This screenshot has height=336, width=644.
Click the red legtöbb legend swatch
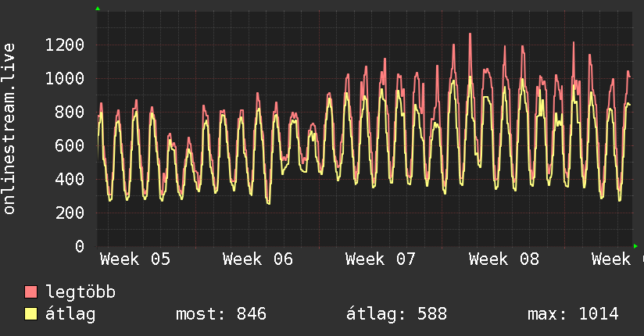31,292
